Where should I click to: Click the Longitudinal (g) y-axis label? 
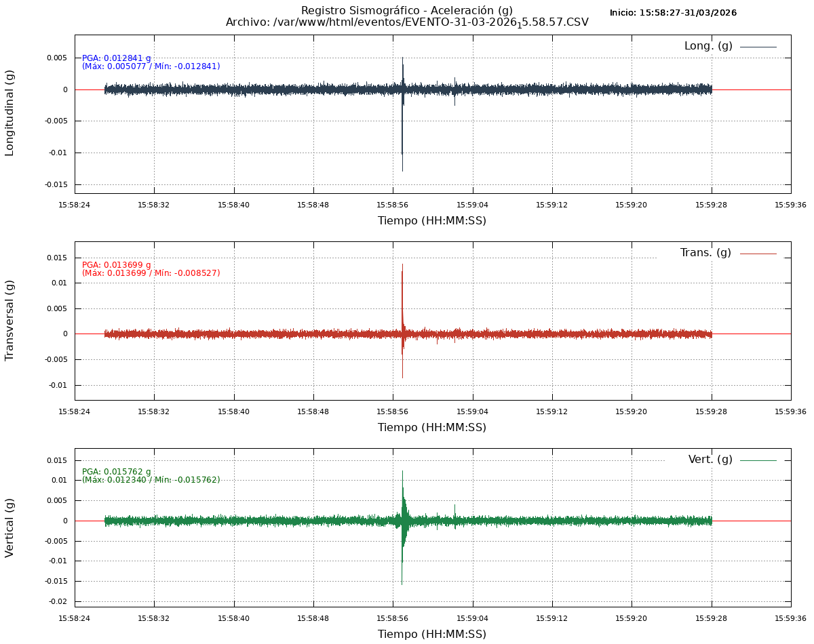[9, 113]
